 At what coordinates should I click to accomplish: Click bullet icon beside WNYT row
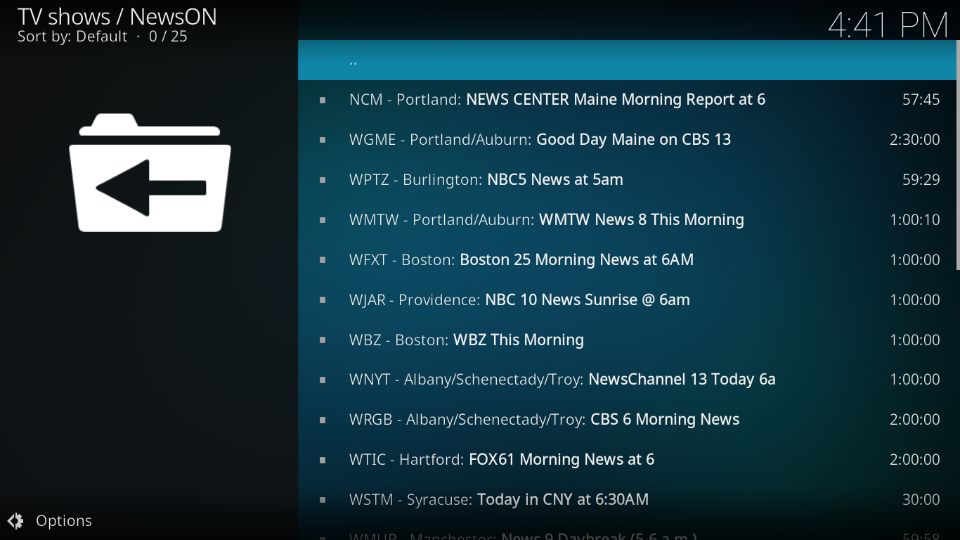(323, 380)
